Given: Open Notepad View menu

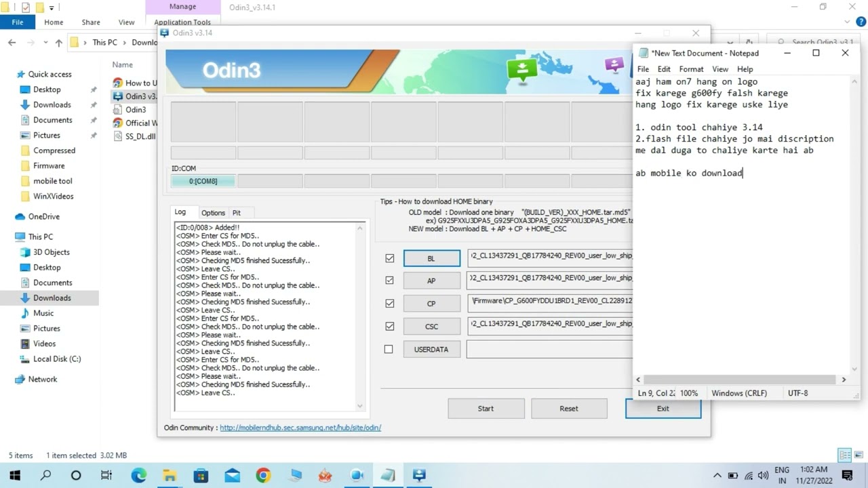Looking at the screenshot, I should [x=720, y=69].
